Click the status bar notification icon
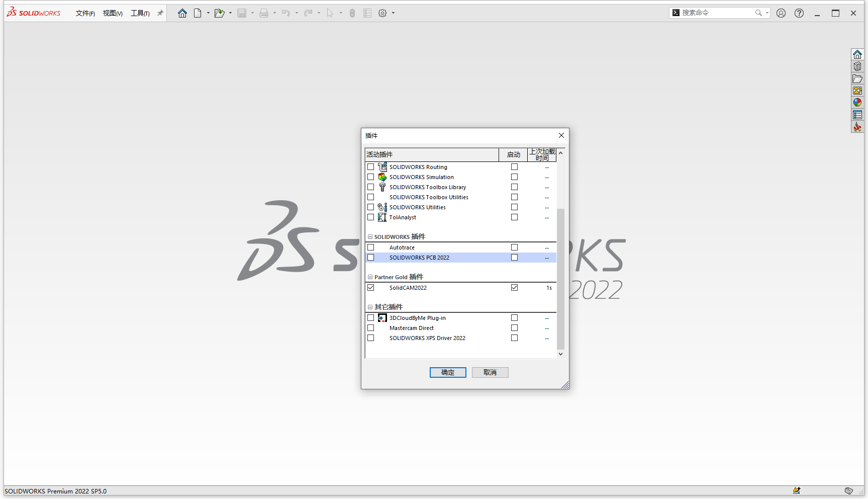Image resolution: width=868 pixels, height=499 pixels. pyautogui.click(x=797, y=491)
